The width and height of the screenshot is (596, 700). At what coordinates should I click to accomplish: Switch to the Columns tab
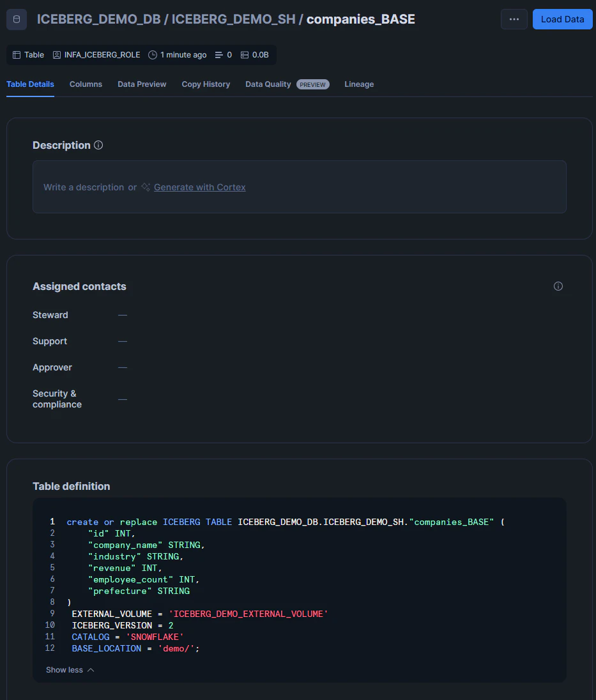(86, 84)
